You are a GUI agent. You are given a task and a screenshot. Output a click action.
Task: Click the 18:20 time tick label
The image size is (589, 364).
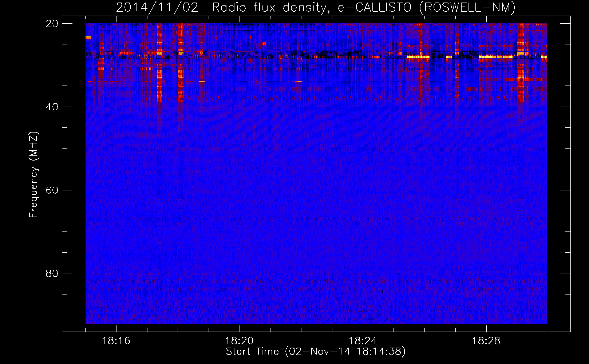(240, 341)
